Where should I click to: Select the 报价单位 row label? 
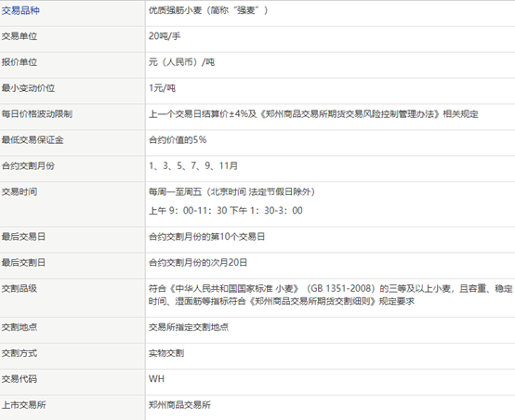[x=19, y=62]
